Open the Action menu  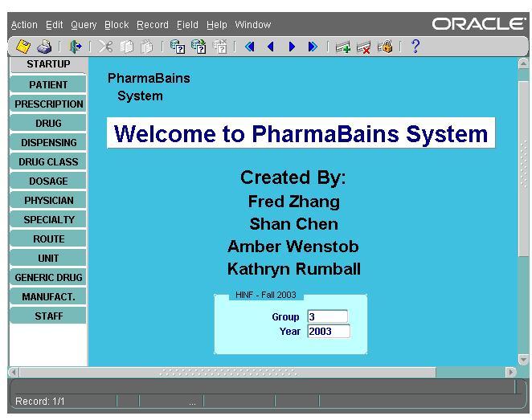click(24, 25)
